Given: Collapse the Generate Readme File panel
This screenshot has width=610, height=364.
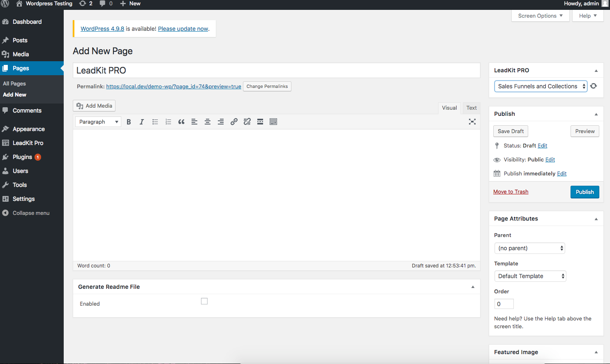Looking at the screenshot, I should [x=473, y=287].
